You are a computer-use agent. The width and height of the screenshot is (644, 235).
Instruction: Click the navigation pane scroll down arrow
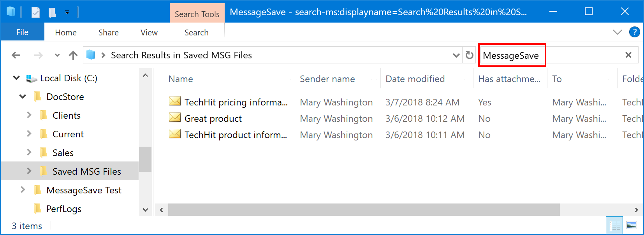click(x=145, y=210)
